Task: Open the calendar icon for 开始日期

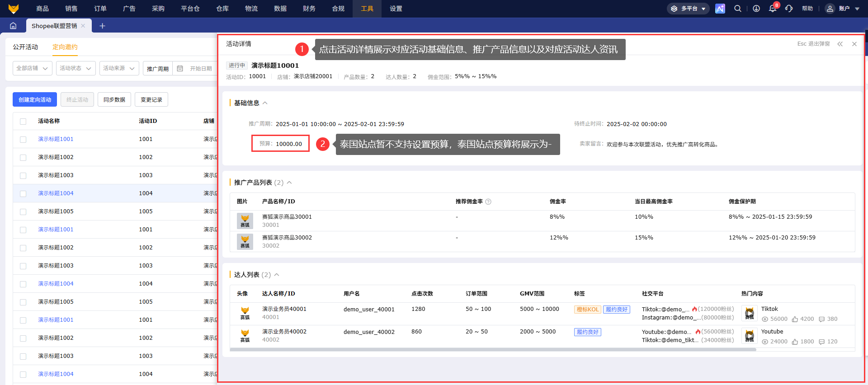Action: coord(180,68)
